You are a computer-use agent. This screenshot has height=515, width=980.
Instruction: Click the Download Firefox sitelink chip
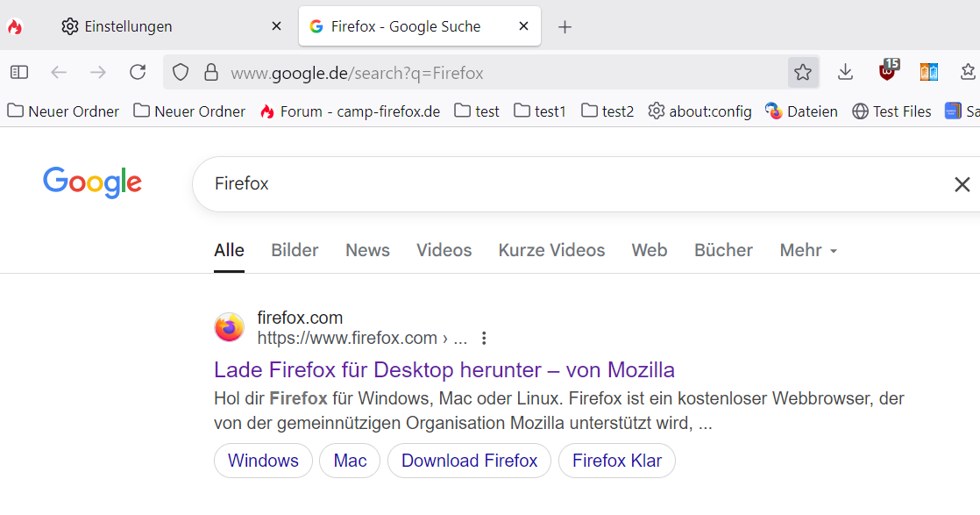(469, 461)
